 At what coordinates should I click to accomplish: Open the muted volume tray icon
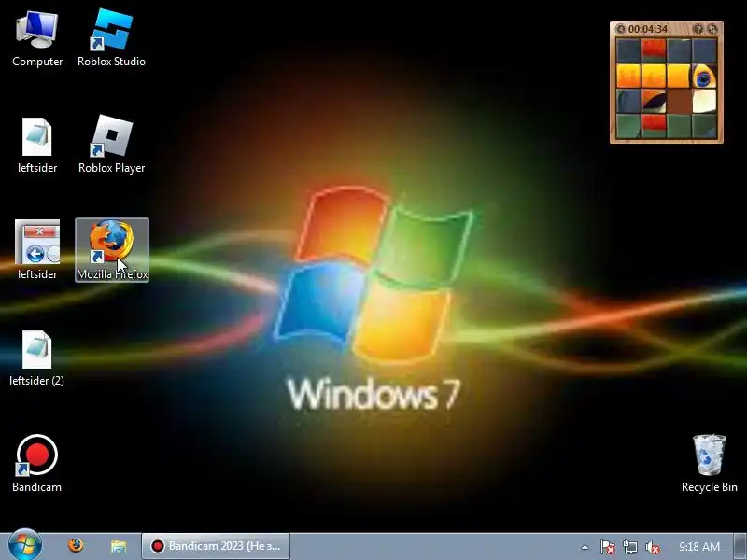click(653, 547)
